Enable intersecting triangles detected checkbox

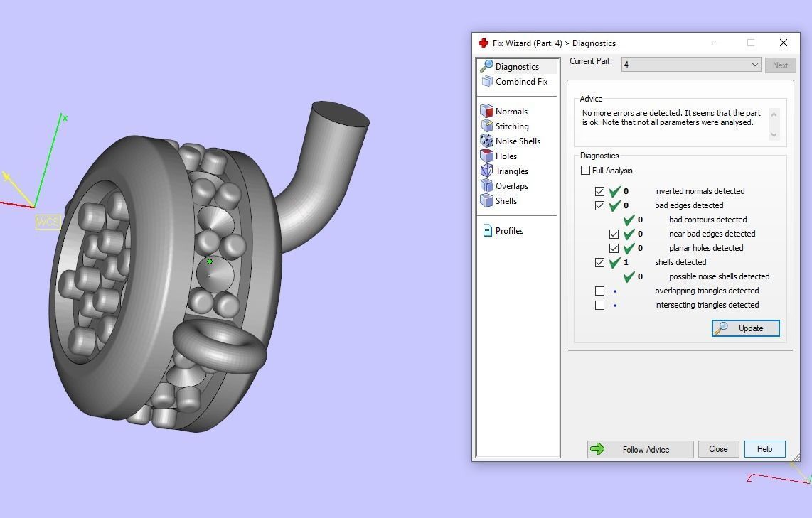tap(599, 306)
